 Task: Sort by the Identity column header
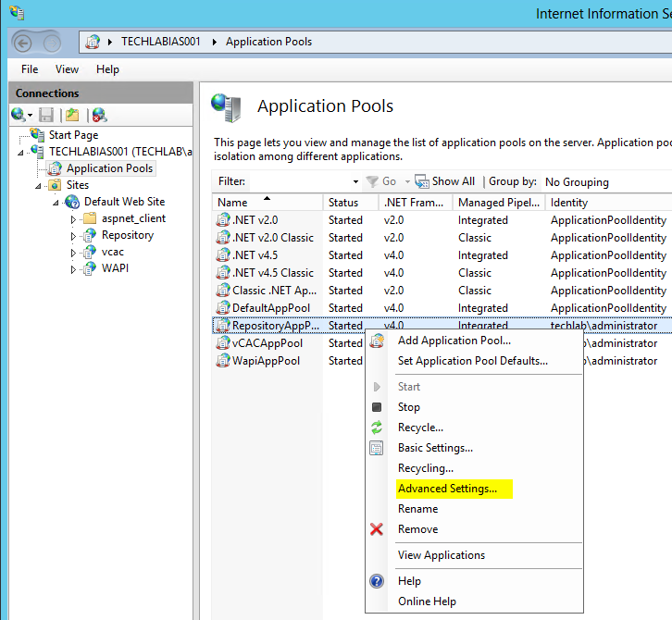coord(608,203)
